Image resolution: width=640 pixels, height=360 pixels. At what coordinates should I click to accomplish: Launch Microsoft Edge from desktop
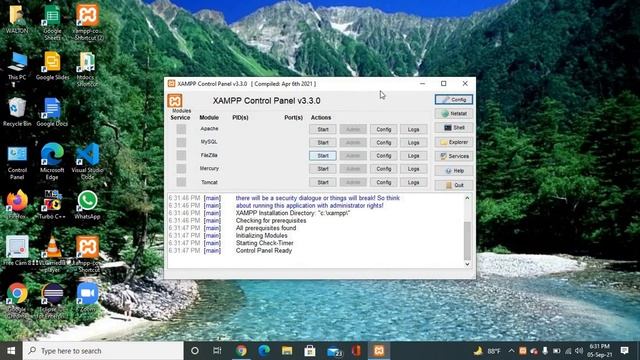[52, 162]
